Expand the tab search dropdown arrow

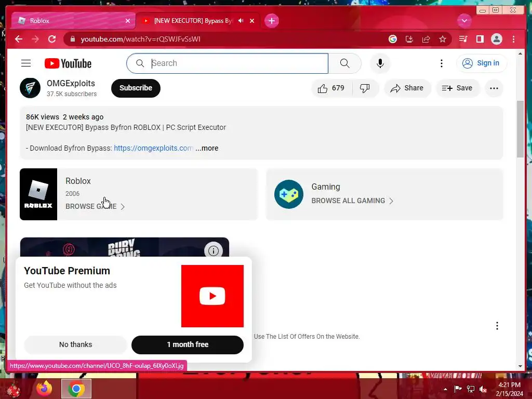point(464,21)
